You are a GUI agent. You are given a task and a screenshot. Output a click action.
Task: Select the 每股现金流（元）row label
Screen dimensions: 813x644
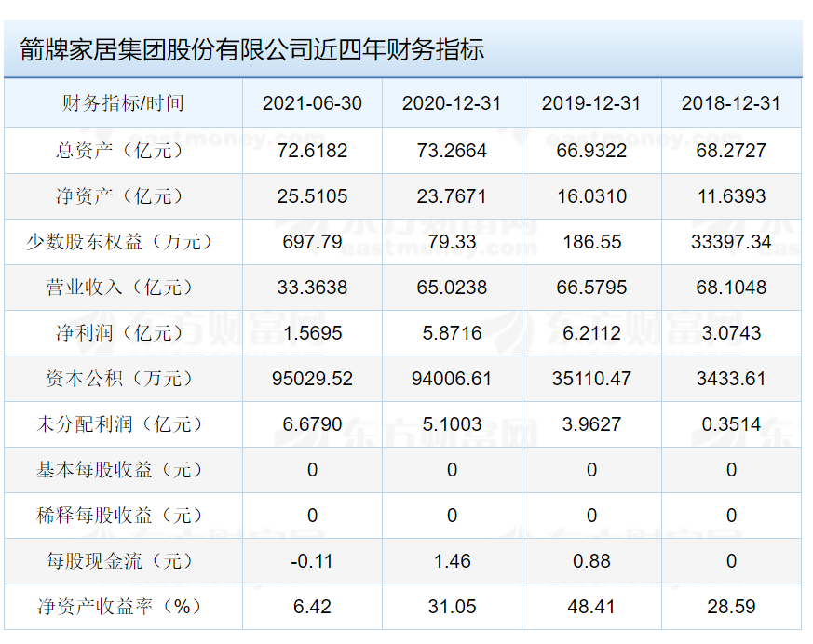pyautogui.click(x=123, y=561)
